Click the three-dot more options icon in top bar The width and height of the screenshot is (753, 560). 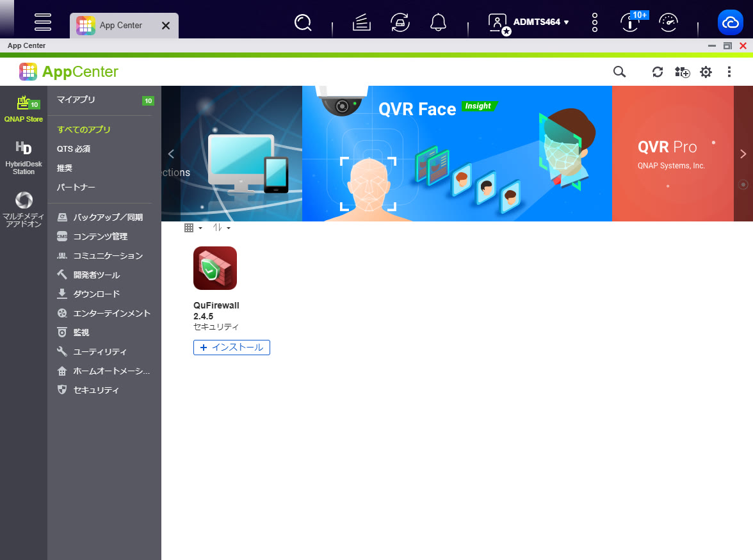[x=594, y=22]
